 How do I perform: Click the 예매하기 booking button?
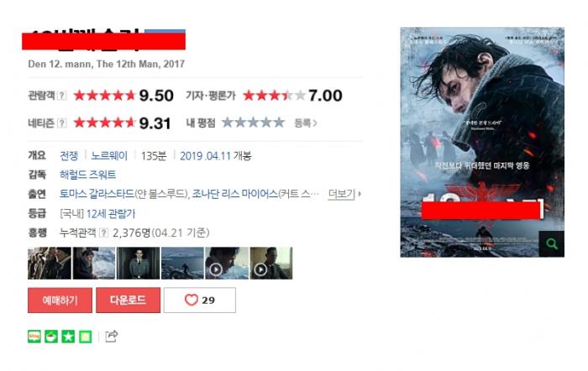click(x=60, y=300)
